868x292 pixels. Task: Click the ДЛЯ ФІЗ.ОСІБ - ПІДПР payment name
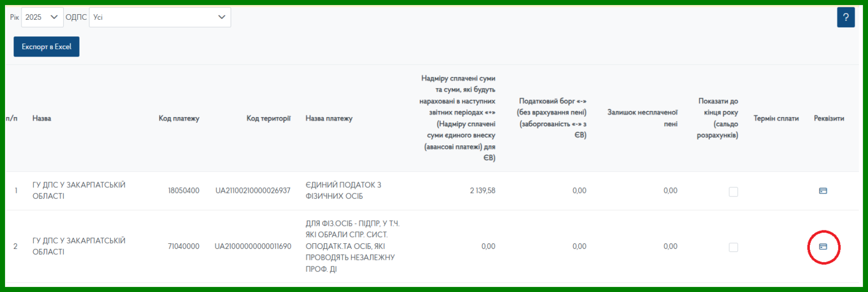tap(353, 246)
